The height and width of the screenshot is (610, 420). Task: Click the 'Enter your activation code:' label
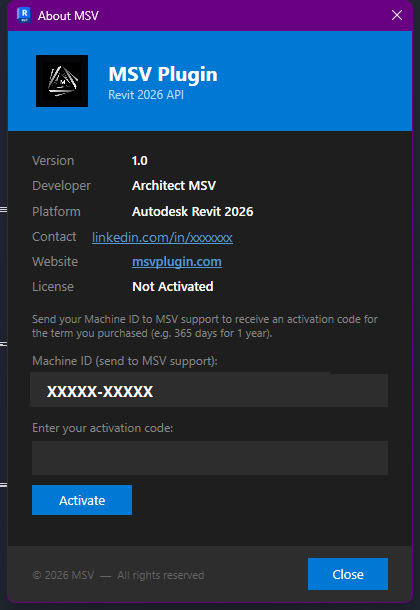tap(103, 428)
